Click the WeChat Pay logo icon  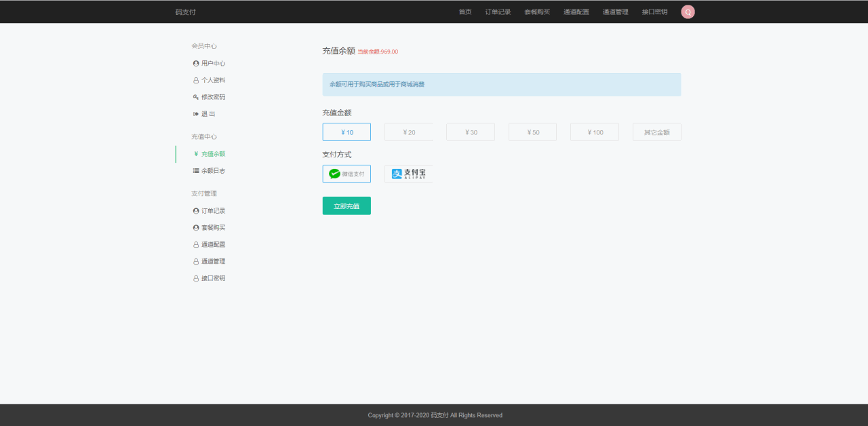[x=334, y=174]
